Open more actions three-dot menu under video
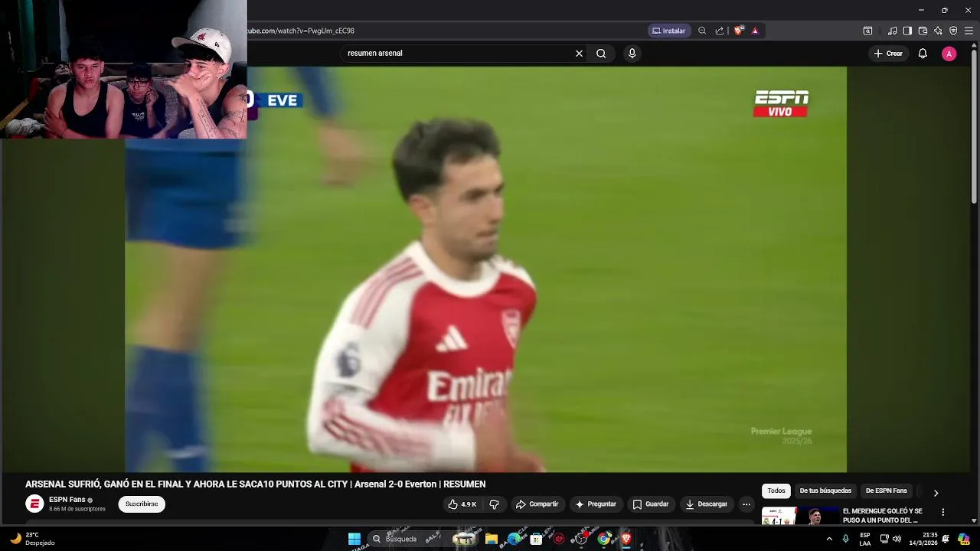The image size is (980, 551). click(746, 504)
